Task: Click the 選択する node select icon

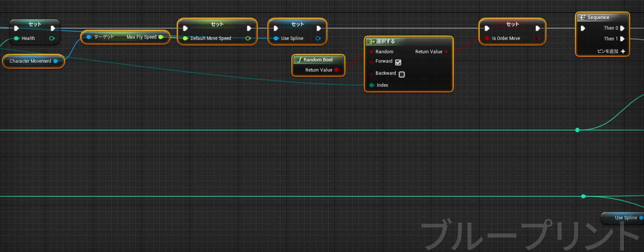Action: 372,41
